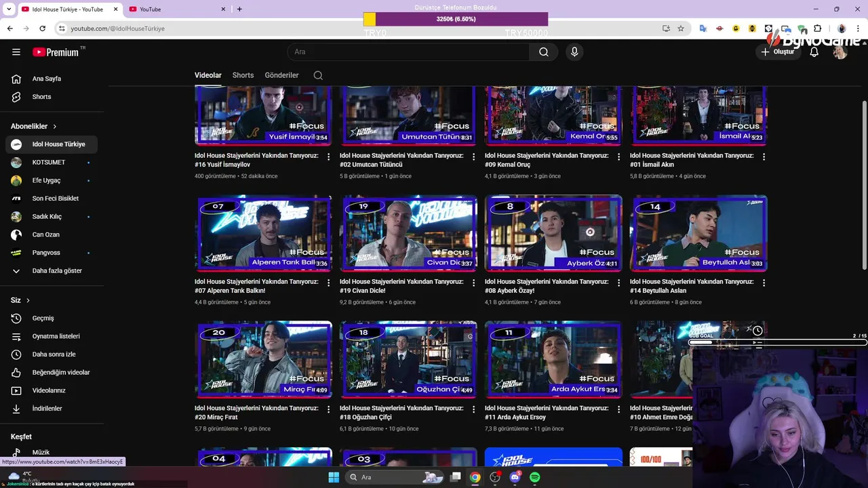The height and width of the screenshot is (488, 868).
Task: Start voice search with microphone icon
Action: (x=574, y=52)
